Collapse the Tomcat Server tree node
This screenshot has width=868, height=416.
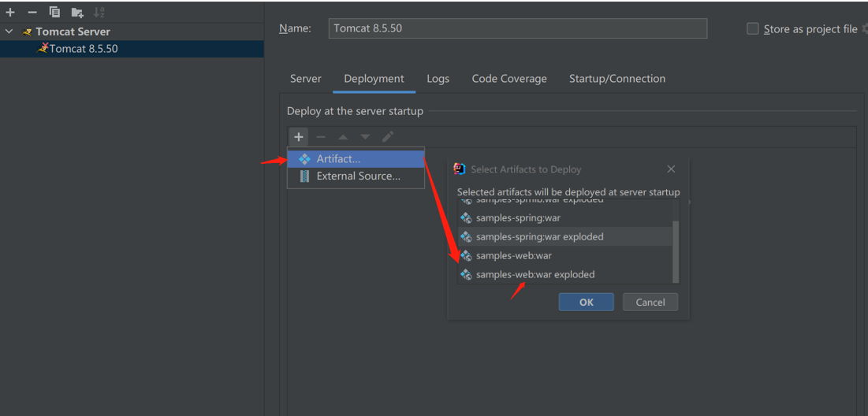click(9, 32)
